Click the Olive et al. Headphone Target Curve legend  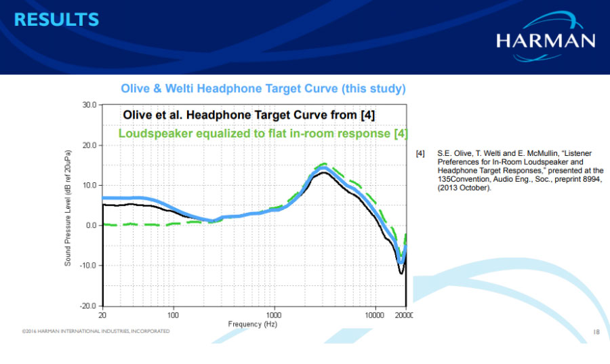coord(249,115)
